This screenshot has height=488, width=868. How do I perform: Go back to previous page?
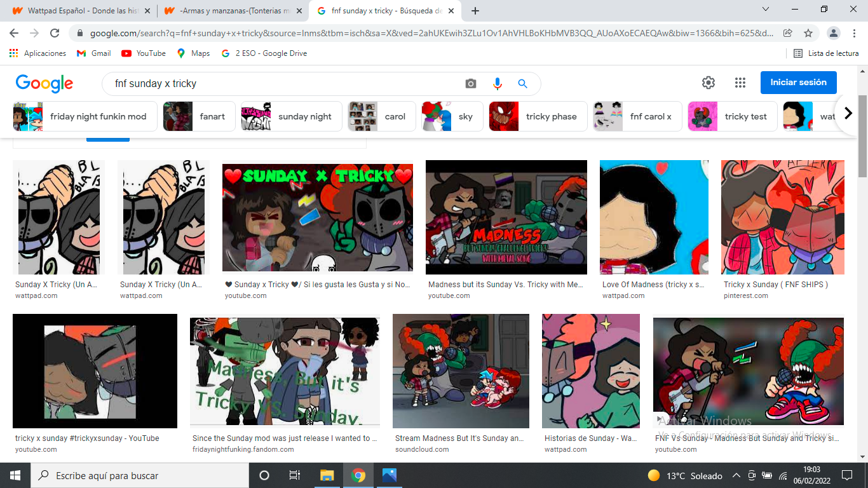[14, 33]
